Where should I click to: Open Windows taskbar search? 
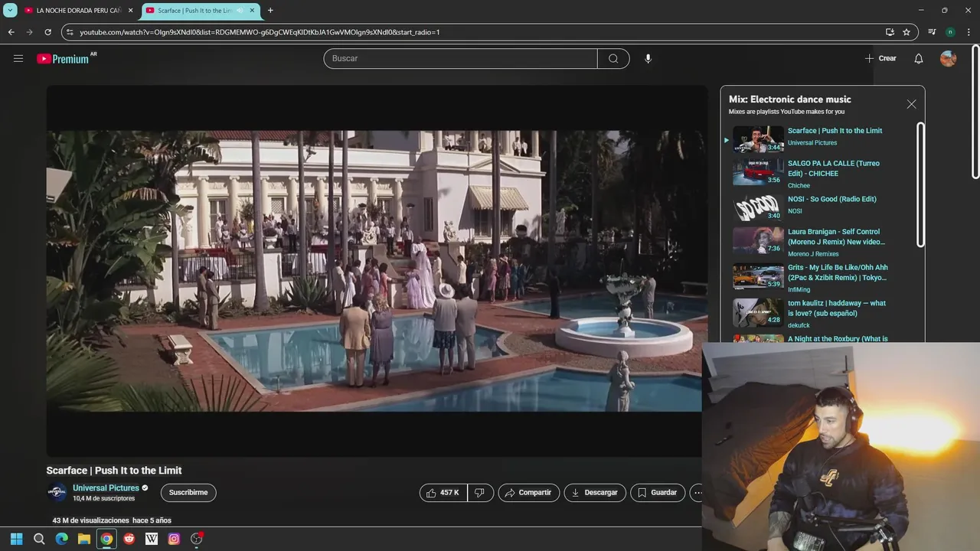click(39, 539)
